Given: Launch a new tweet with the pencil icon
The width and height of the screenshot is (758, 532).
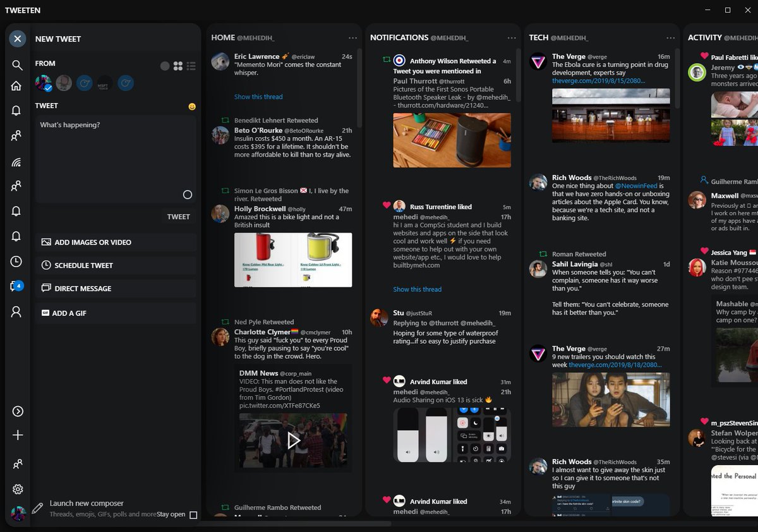Looking at the screenshot, I should 37,507.
